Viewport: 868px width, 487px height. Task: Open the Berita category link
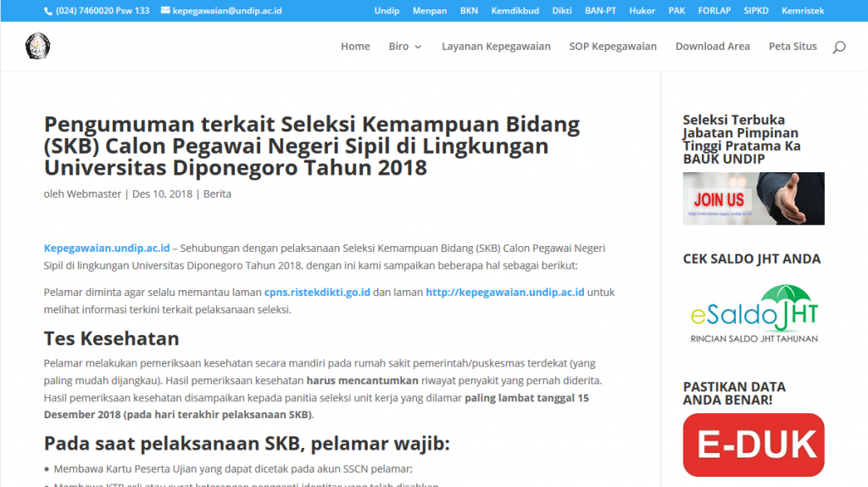(217, 194)
